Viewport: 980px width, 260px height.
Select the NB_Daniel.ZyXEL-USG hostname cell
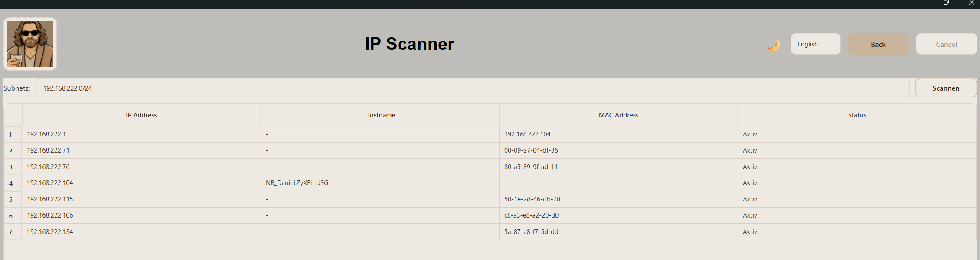click(x=380, y=183)
